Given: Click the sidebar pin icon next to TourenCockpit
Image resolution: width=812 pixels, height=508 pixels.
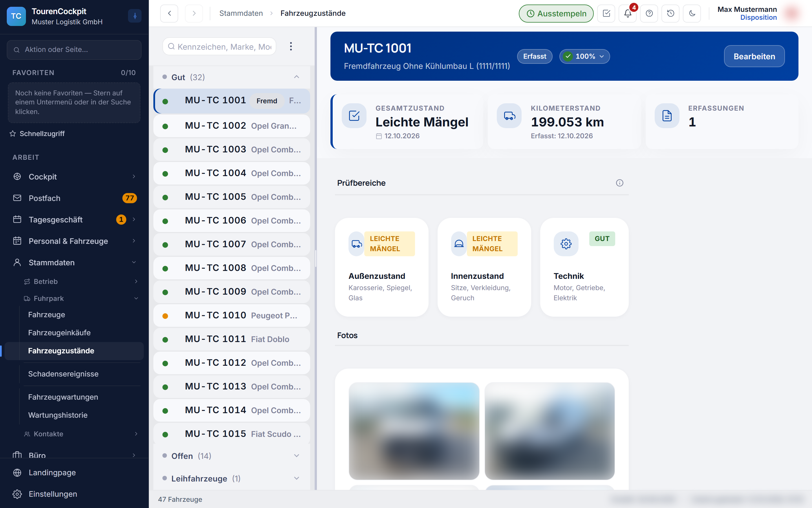Looking at the screenshot, I should tap(134, 16).
